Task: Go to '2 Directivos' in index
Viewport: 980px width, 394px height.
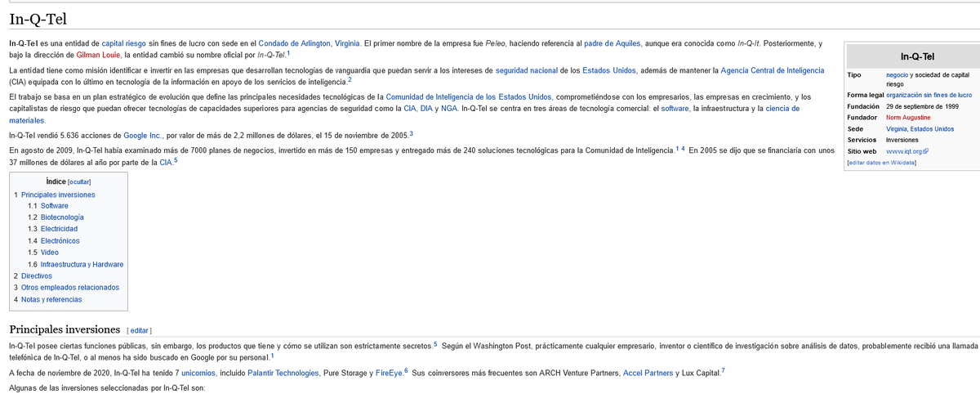Action: tap(33, 276)
